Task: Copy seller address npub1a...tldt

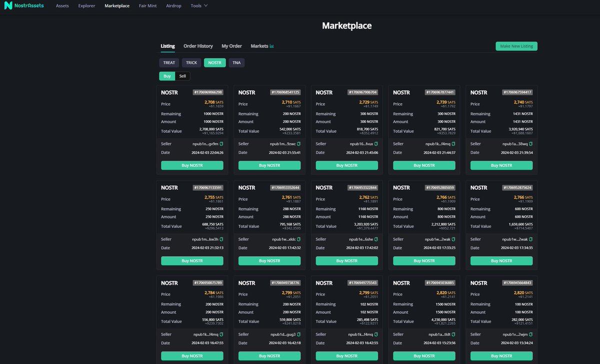Action: point(453,335)
